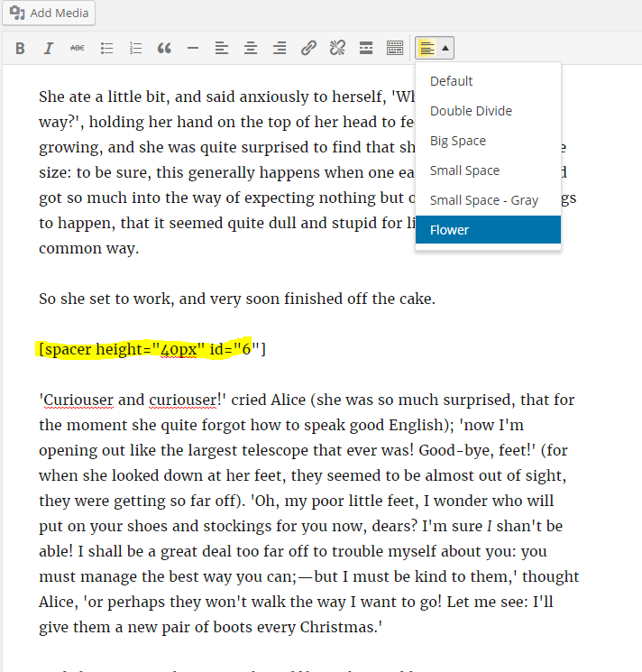Toggle italic text style

(49, 49)
